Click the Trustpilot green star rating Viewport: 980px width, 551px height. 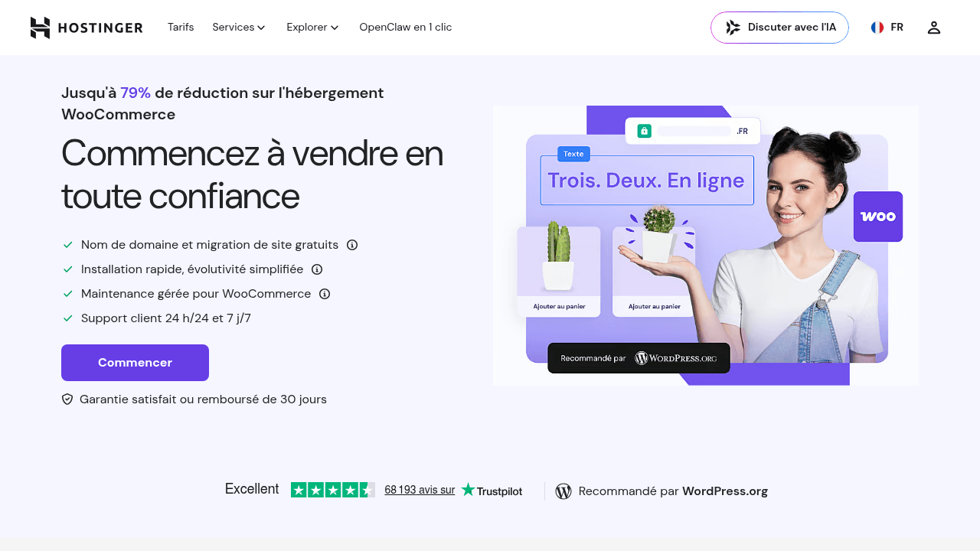[x=333, y=490]
